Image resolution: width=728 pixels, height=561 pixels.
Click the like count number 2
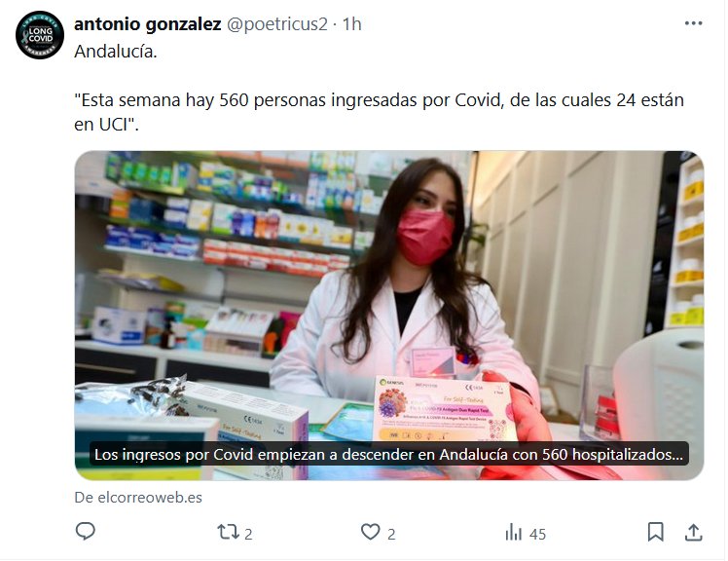point(391,534)
